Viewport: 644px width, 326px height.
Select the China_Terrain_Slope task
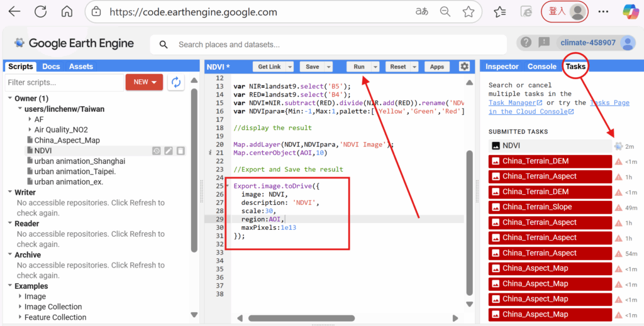tap(550, 207)
